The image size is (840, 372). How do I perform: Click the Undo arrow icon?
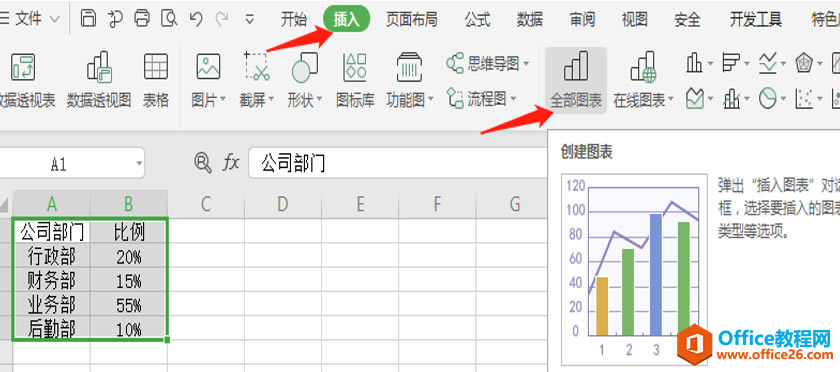pos(196,19)
